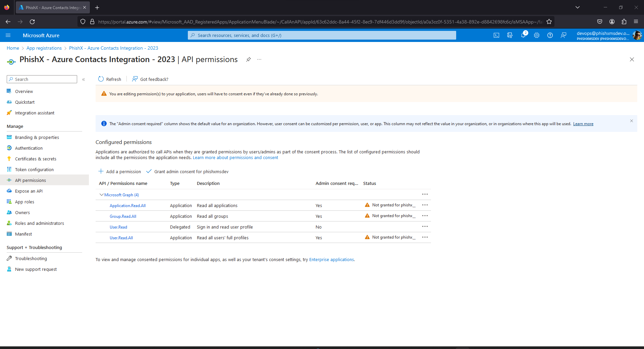644x349 pixels.
Task: Open more options for User.Read row
Action: [425, 227]
